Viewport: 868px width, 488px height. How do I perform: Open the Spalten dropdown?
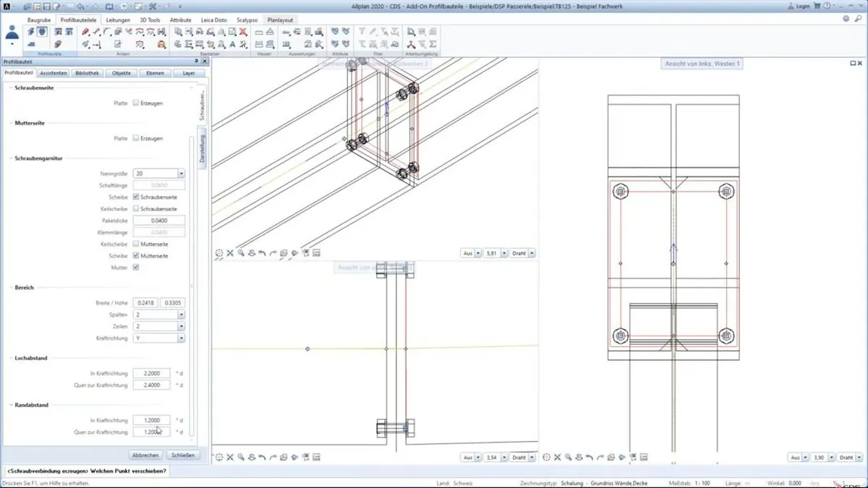[x=181, y=314]
